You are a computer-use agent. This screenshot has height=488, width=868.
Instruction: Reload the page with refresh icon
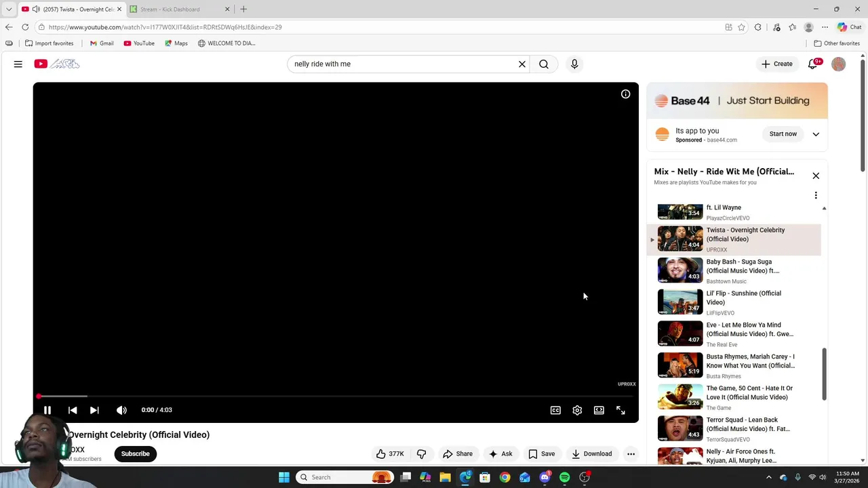25,27
